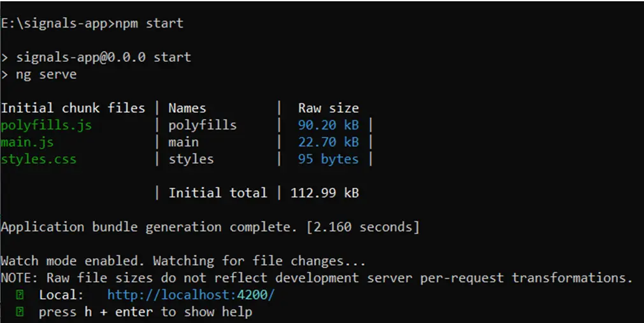The image size is (644, 323).
Task: Open the http://localhost:4200/ link
Action: pyautogui.click(x=190, y=295)
